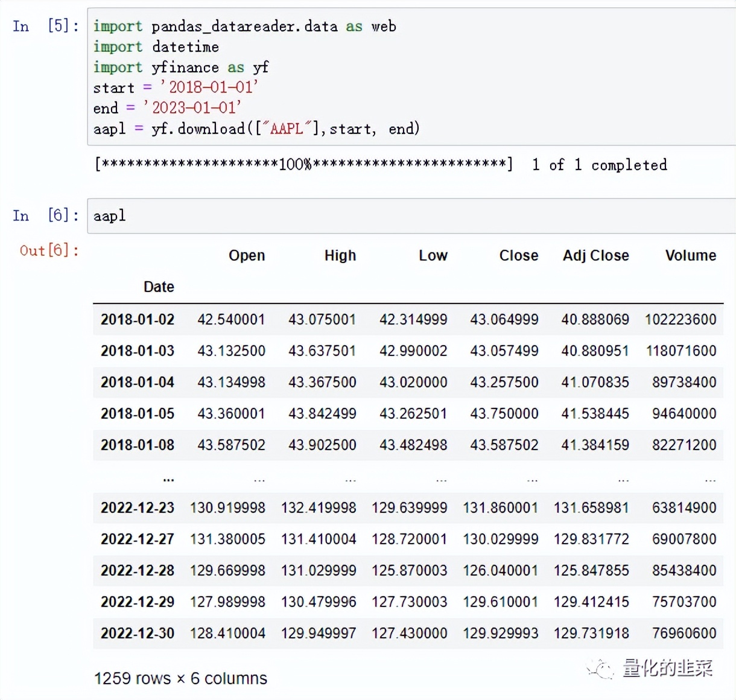Click the High column header
Image resolution: width=736 pixels, height=700 pixels.
pos(340,255)
